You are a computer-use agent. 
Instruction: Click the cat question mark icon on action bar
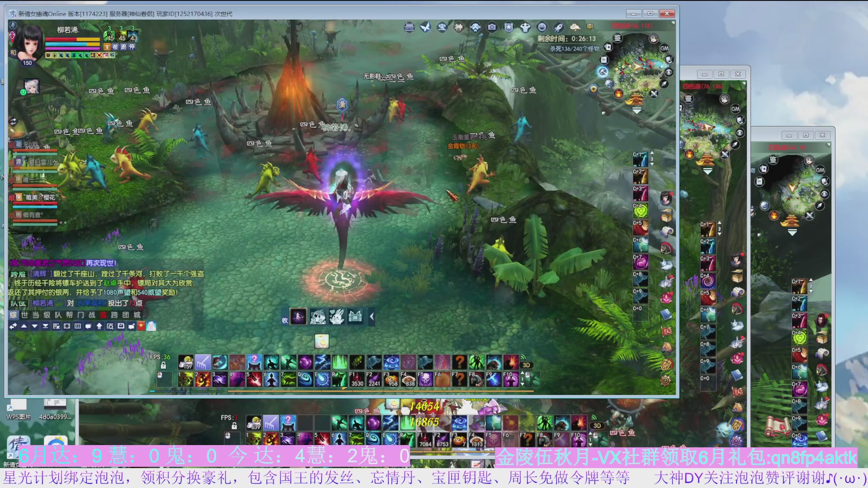254,362
